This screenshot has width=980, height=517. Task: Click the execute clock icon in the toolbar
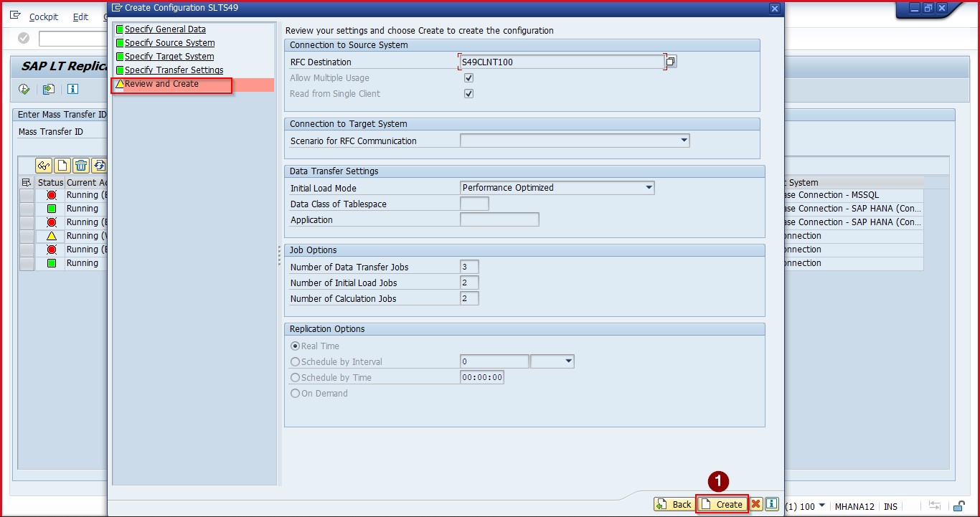point(24,90)
